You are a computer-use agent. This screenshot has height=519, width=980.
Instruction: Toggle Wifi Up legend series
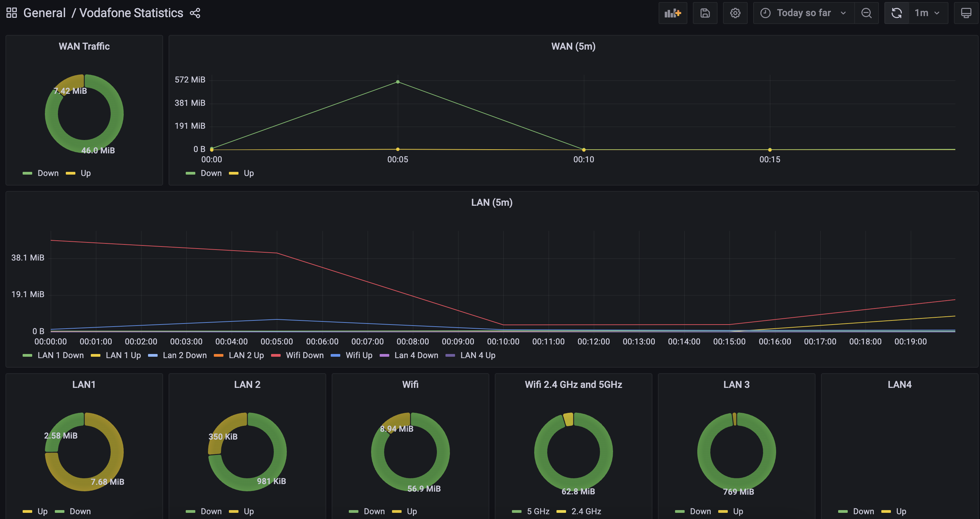coord(359,355)
